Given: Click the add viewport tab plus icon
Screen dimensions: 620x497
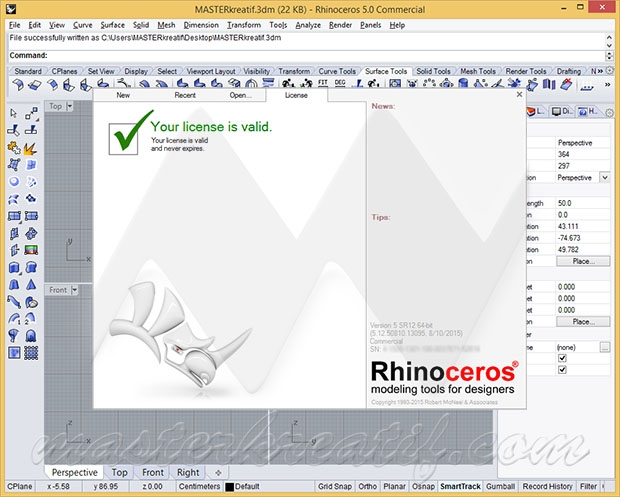Looking at the screenshot, I should click(x=218, y=472).
